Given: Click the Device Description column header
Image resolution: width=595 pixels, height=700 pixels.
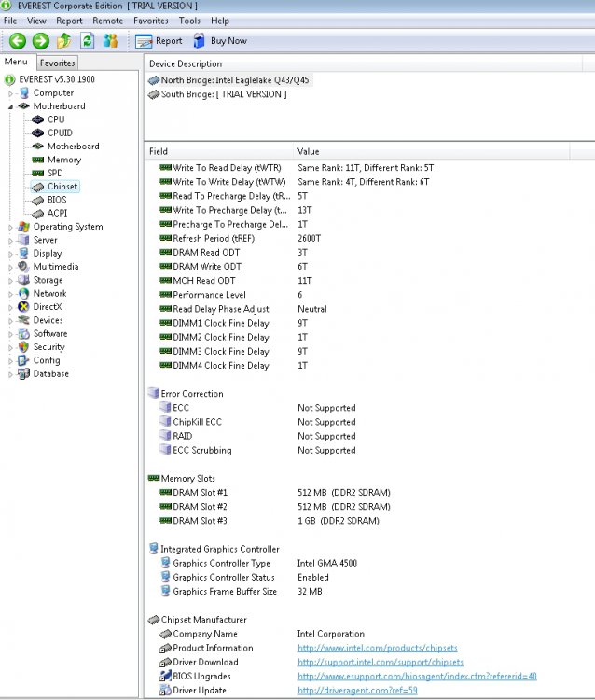Looking at the screenshot, I should click(x=364, y=63).
